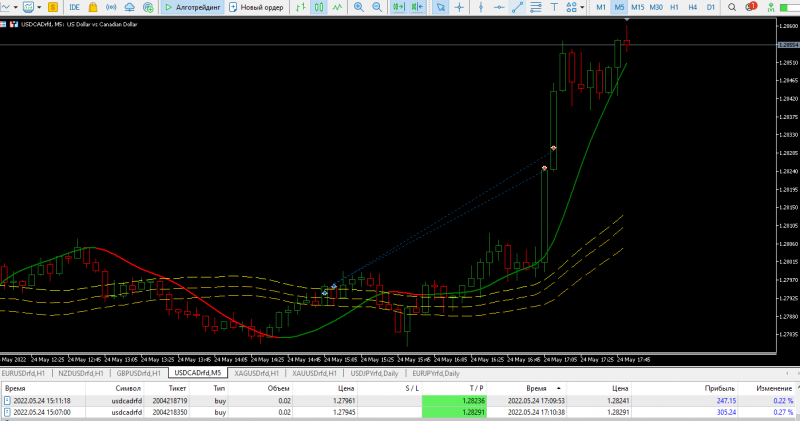The width and height of the screenshot is (800, 421).
Task: Select the trendline drawing tool
Action: (x=517, y=7)
